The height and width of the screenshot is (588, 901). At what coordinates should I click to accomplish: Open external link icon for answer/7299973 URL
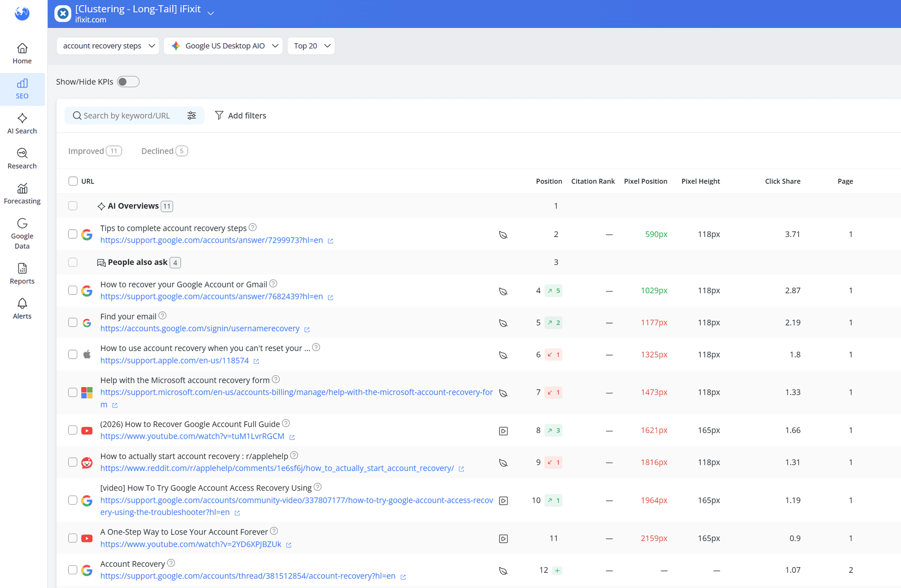tap(331, 241)
